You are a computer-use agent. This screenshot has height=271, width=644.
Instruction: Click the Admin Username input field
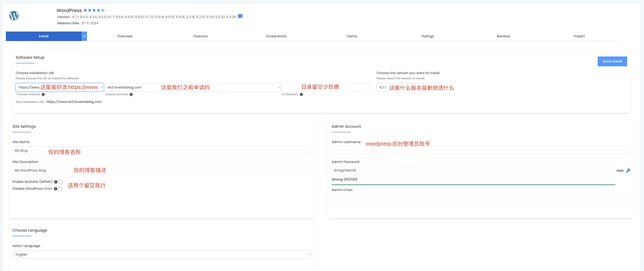(481, 150)
